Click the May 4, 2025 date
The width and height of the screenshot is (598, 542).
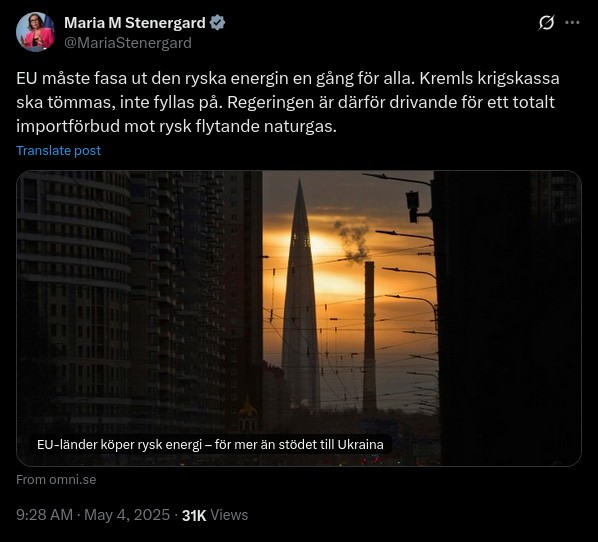pyautogui.click(x=127, y=515)
